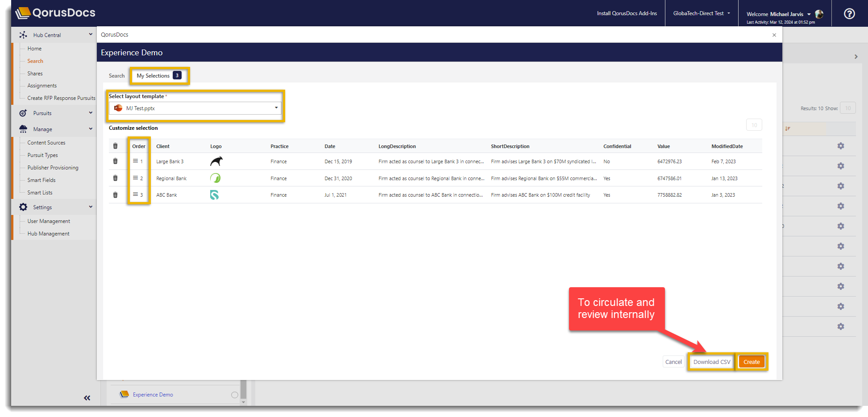Delete the ABC Bank row
The height and width of the screenshot is (417, 868).
coord(115,195)
